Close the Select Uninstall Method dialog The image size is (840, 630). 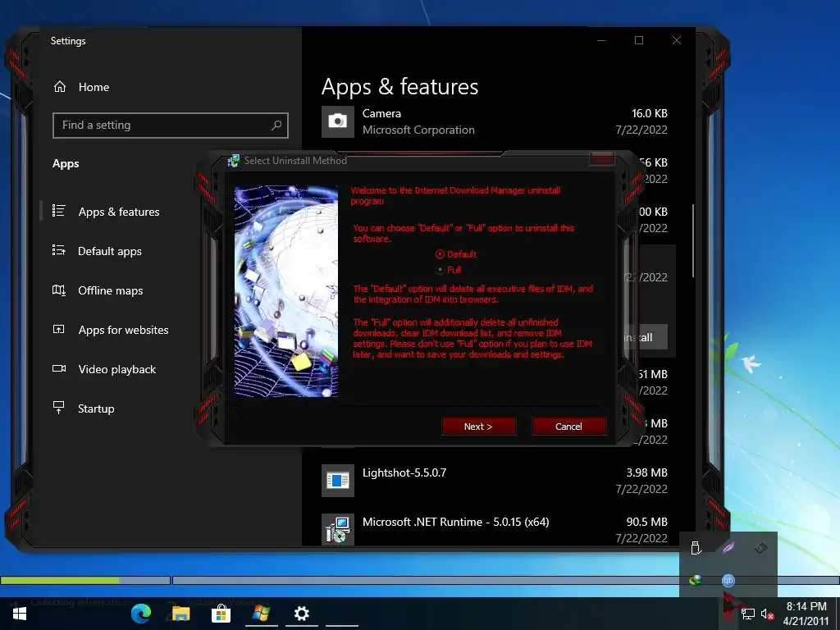click(601, 158)
